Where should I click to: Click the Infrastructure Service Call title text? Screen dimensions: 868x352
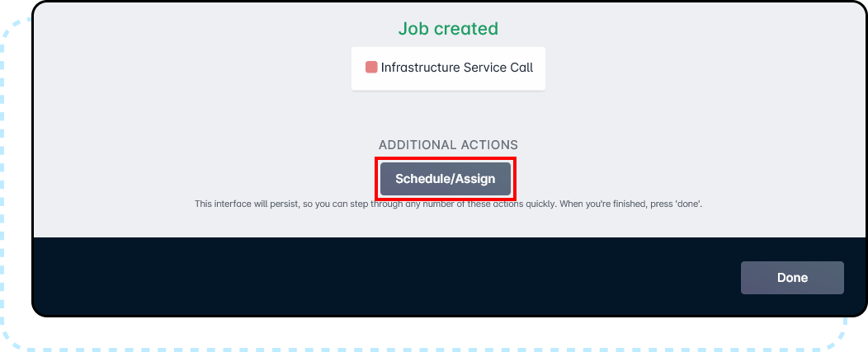coord(457,68)
